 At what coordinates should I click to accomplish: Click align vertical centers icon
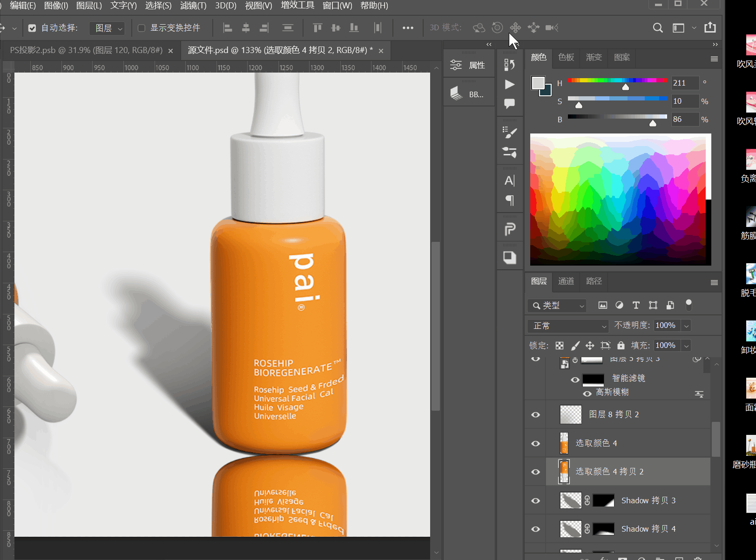[336, 28]
